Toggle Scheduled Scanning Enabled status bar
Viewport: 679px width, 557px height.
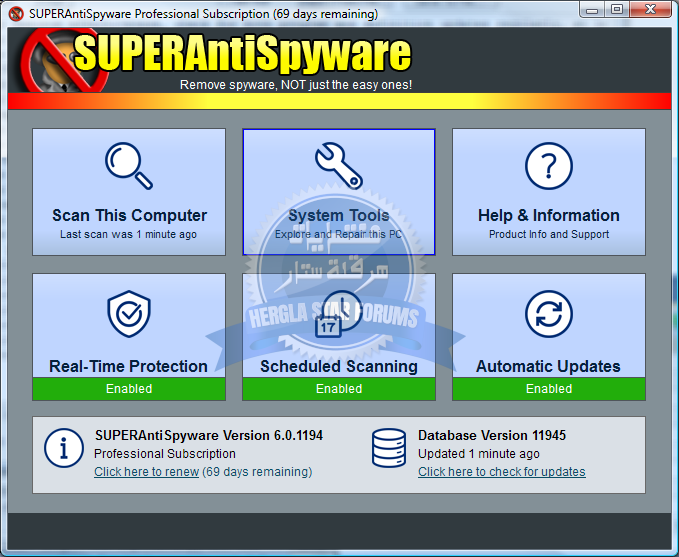point(339,389)
